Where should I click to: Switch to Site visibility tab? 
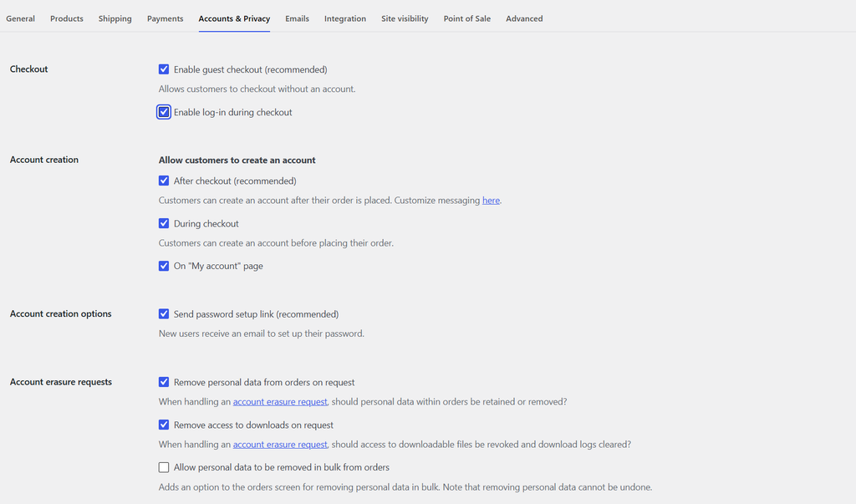pyautogui.click(x=405, y=18)
